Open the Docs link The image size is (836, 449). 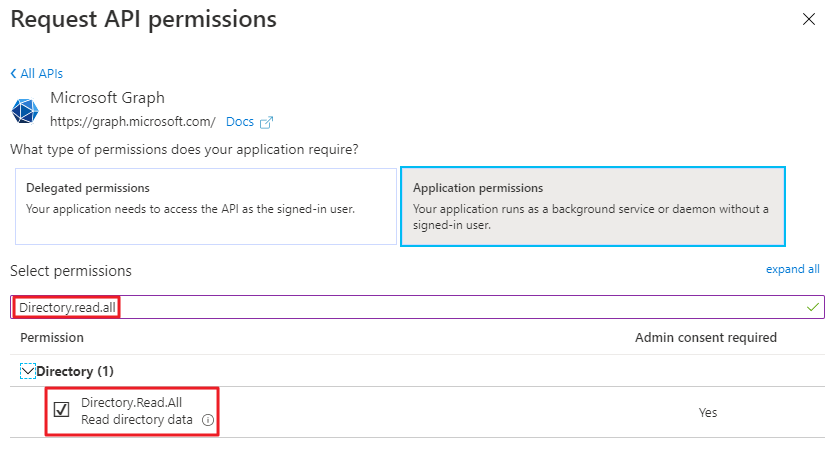point(240,122)
